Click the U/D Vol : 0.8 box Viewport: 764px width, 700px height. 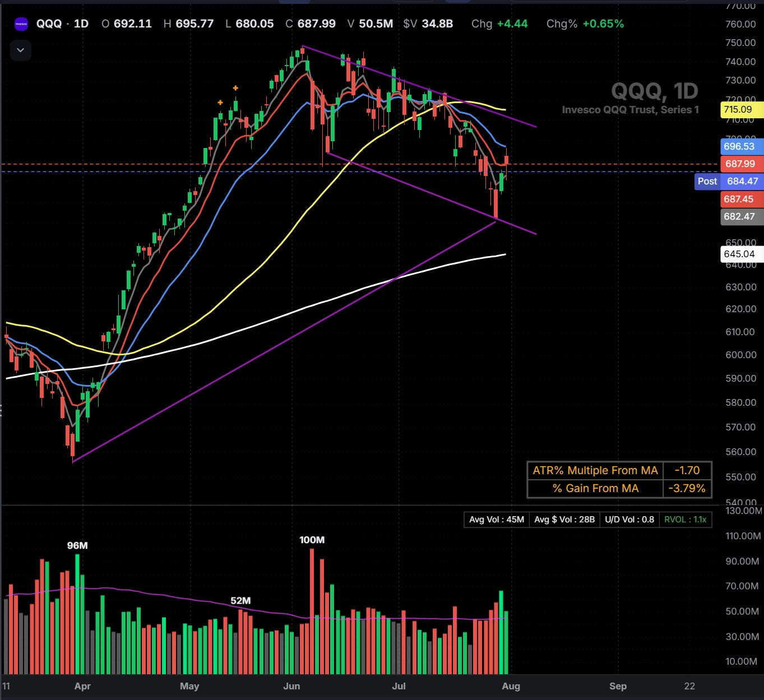(x=629, y=520)
